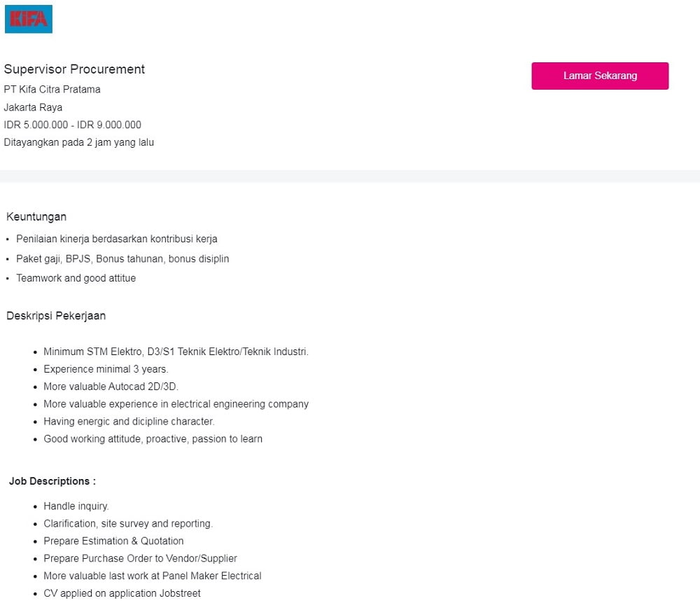Click the Job Descriptions bold heading
Image resolution: width=700 pixels, height=603 pixels.
[x=52, y=481]
